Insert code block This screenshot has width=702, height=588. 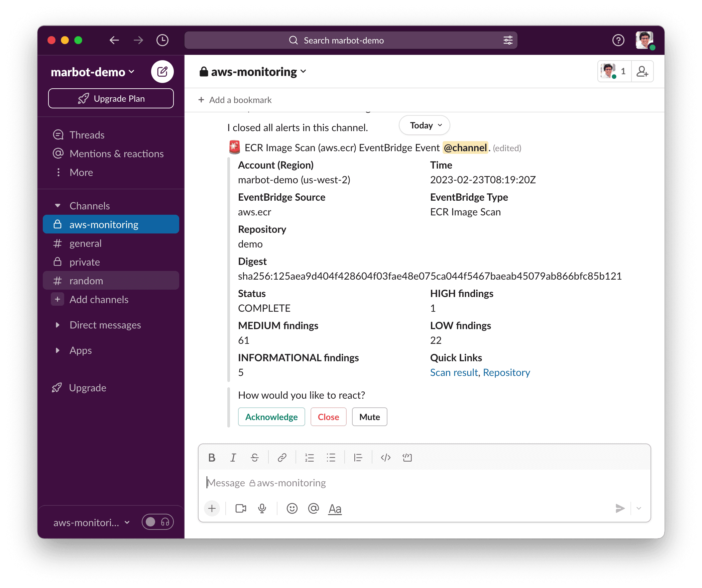407,458
